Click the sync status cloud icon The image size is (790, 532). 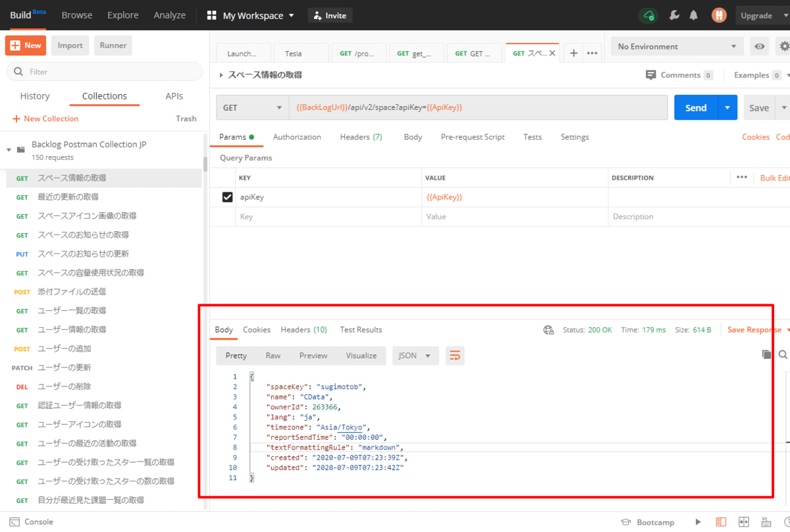[649, 15]
